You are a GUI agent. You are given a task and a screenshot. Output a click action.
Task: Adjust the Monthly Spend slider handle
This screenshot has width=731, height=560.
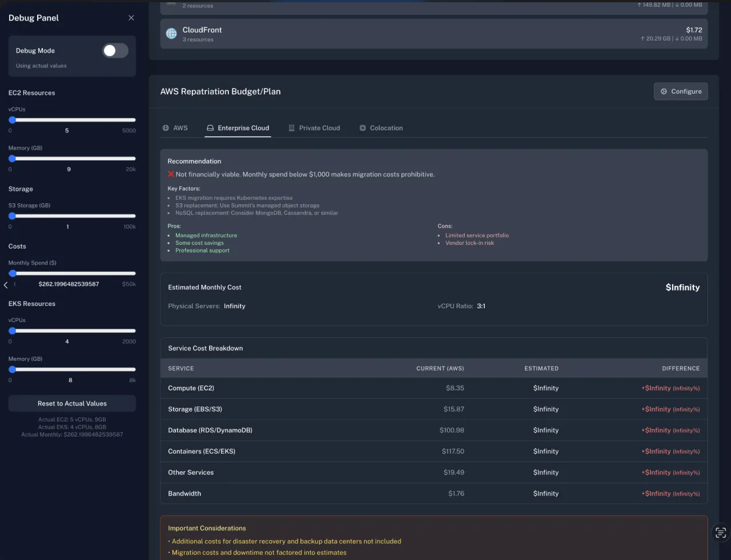tap(13, 273)
